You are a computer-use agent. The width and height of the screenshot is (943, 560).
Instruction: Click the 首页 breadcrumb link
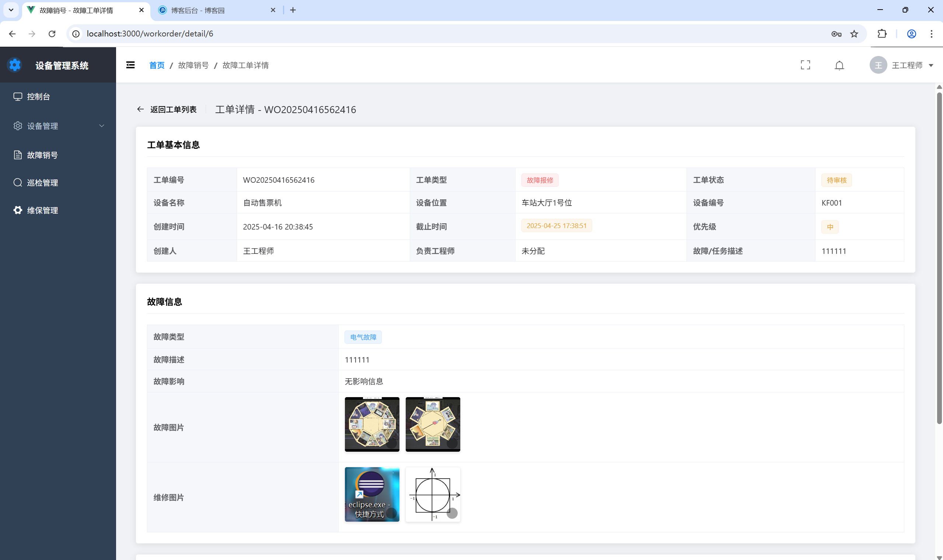pyautogui.click(x=157, y=66)
